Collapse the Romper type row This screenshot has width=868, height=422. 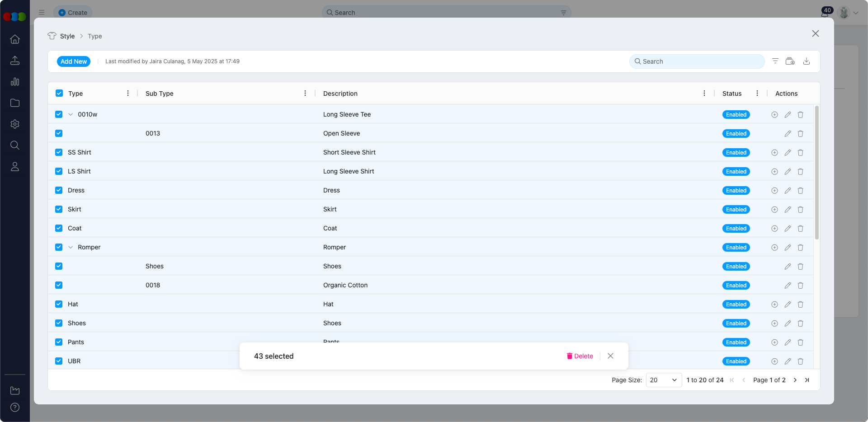[71, 248]
